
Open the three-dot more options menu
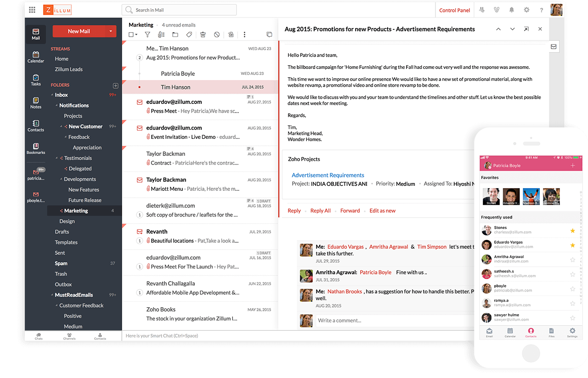point(244,34)
